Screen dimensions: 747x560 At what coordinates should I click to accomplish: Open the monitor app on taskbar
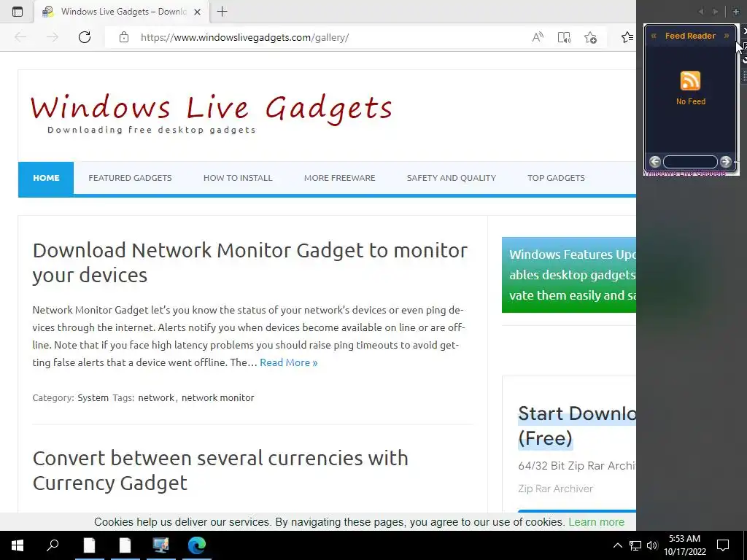point(160,545)
